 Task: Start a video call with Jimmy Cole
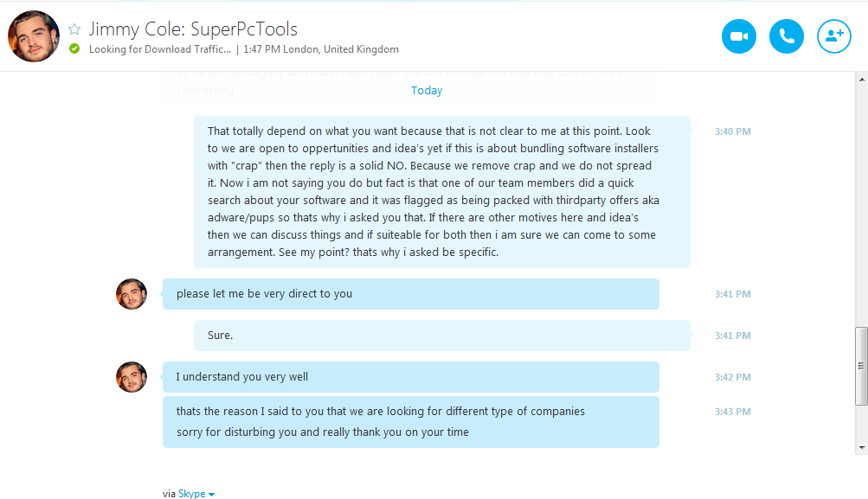pyautogui.click(x=738, y=36)
